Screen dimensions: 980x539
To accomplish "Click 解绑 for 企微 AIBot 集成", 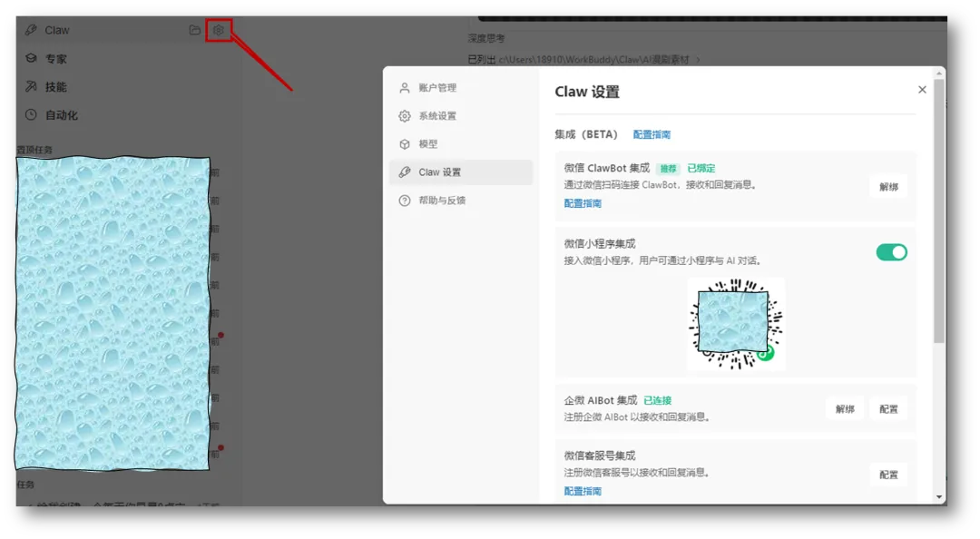I will [x=845, y=409].
